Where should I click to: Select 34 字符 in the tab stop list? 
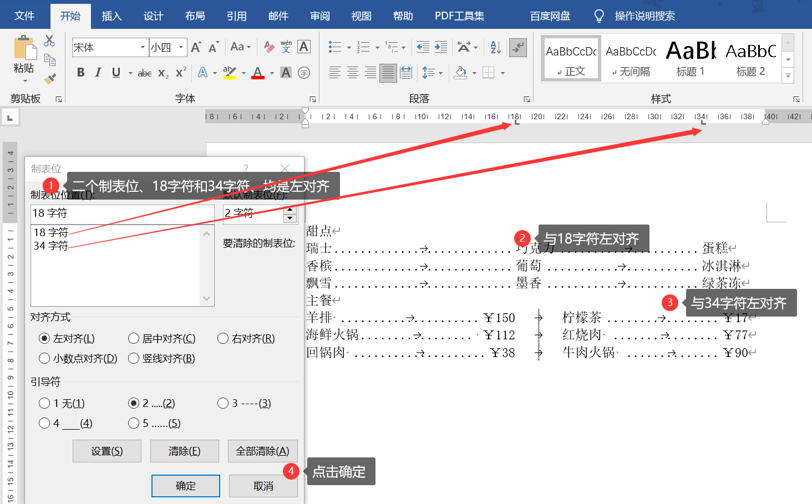click(x=51, y=246)
